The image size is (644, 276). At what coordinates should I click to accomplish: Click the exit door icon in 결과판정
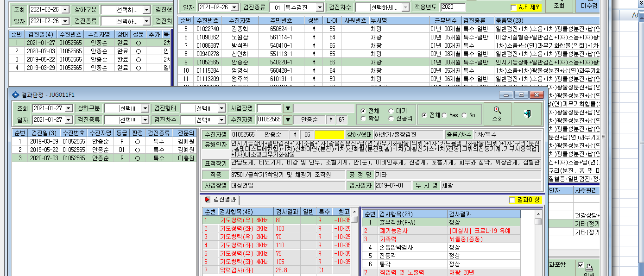coord(527,114)
